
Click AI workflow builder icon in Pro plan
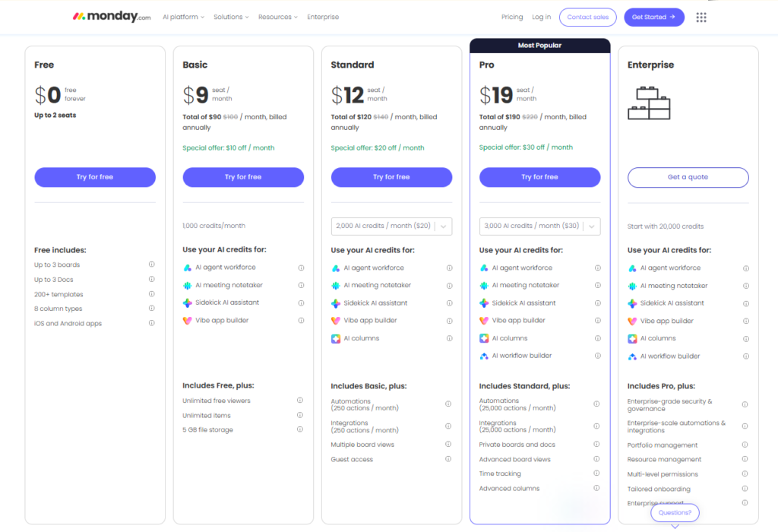(x=484, y=356)
